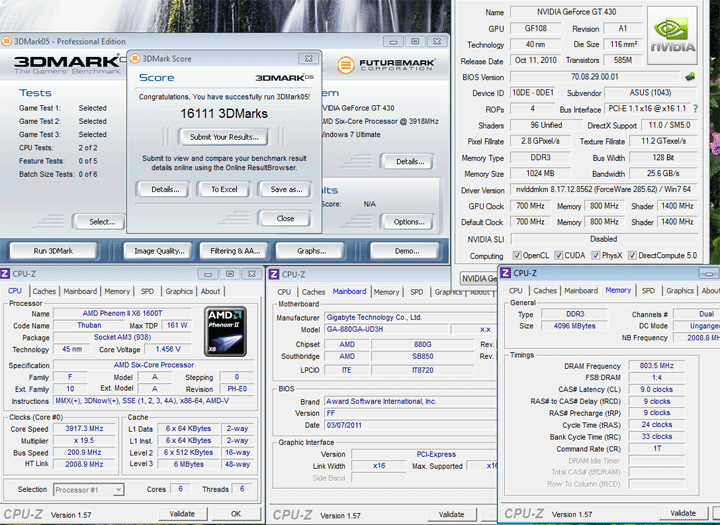Toggle the OpenCL checkbox
The image size is (720, 525).
[x=518, y=256]
